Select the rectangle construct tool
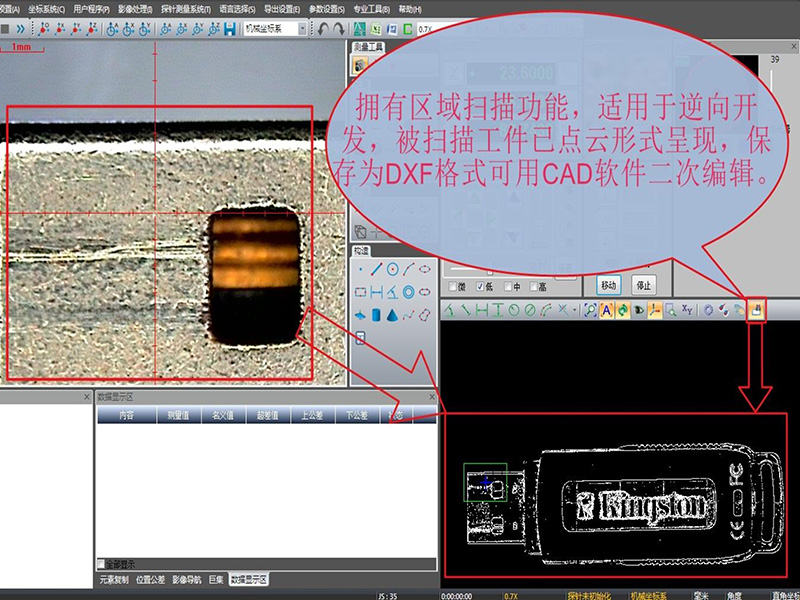Viewport: 800px width, 600px height. tap(361, 292)
